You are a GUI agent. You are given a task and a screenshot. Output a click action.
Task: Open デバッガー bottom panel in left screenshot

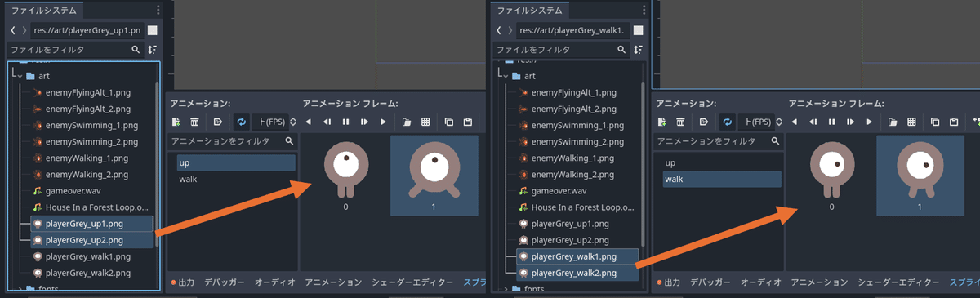[225, 282]
